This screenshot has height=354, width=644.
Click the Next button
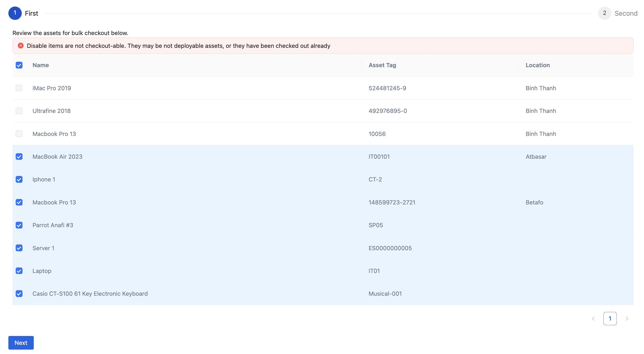pos(21,343)
